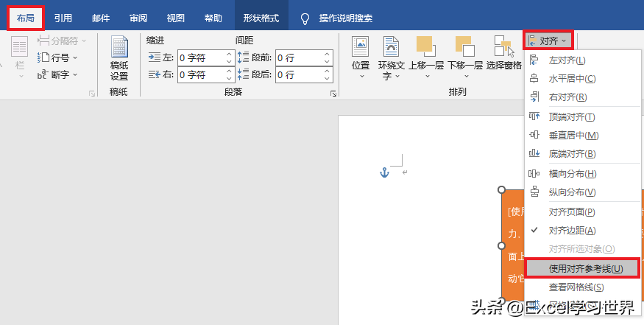Viewport: 644px width, 325px height.
Task: Choose 底端对齐(B) menu item
Action: (582, 154)
